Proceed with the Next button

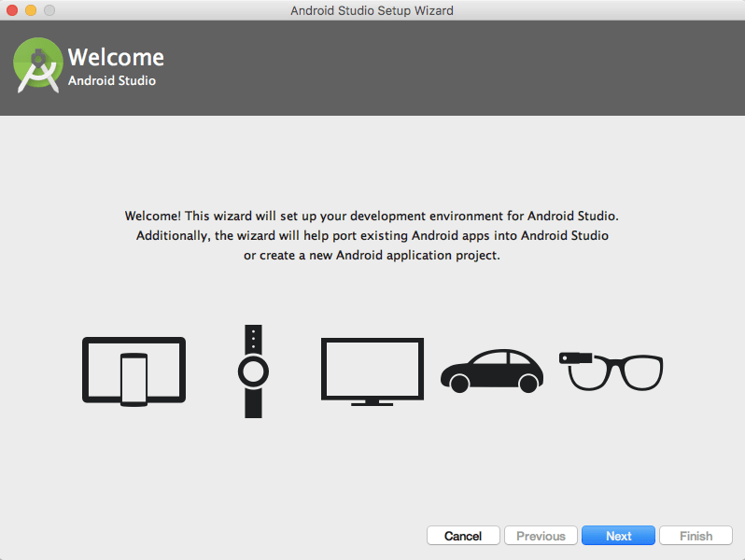coord(619,536)
